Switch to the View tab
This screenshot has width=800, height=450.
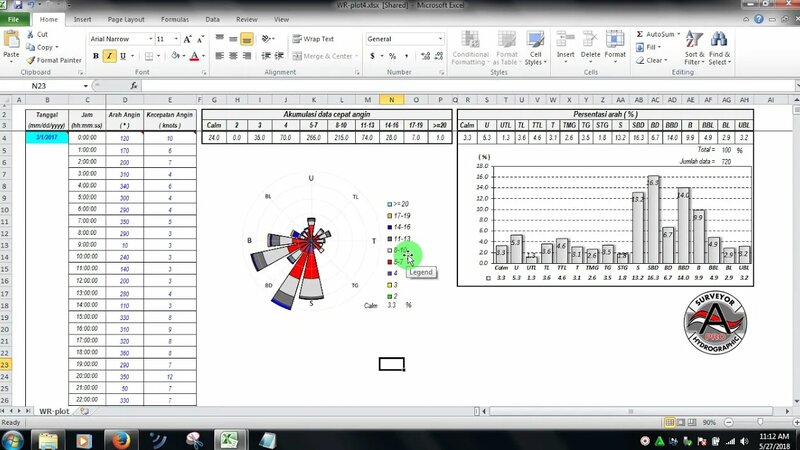click(281, 19)
